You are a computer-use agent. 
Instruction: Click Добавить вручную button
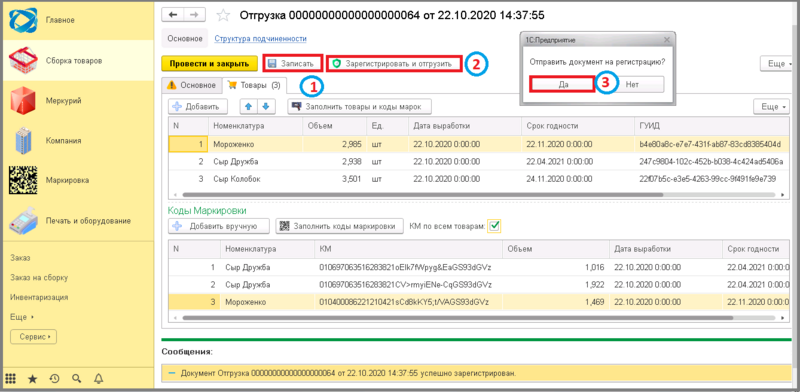tap(220, 226)
